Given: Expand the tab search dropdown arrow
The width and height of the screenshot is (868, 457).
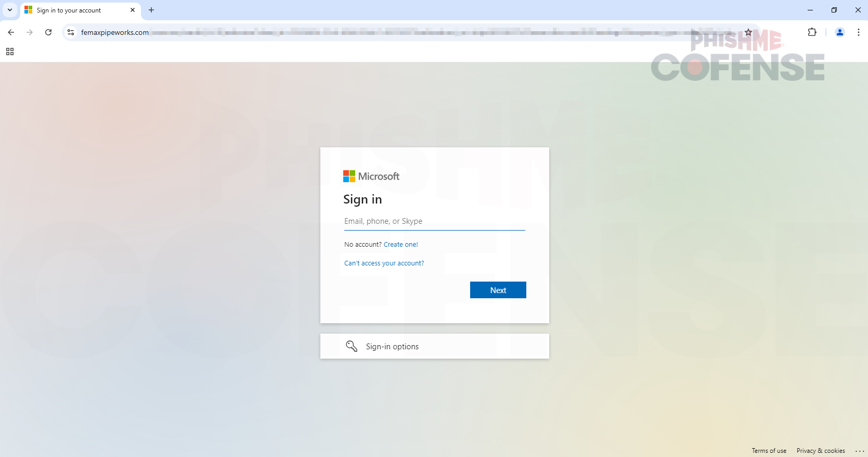Looking at the screenshot, I should pos(10,10).
